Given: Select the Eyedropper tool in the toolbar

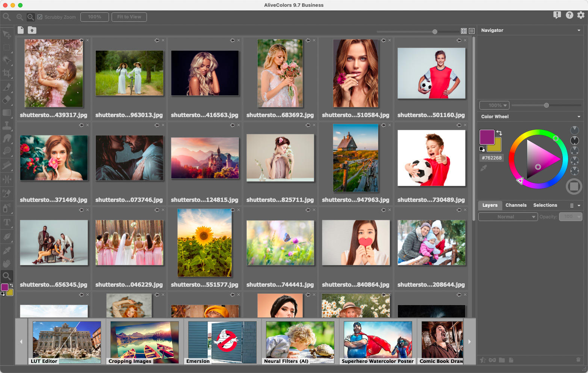Looking at the screenshot, I should [x=7, y=250].
